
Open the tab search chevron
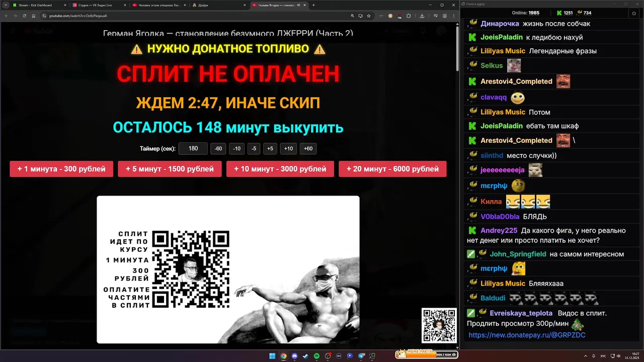click(6, 5)
